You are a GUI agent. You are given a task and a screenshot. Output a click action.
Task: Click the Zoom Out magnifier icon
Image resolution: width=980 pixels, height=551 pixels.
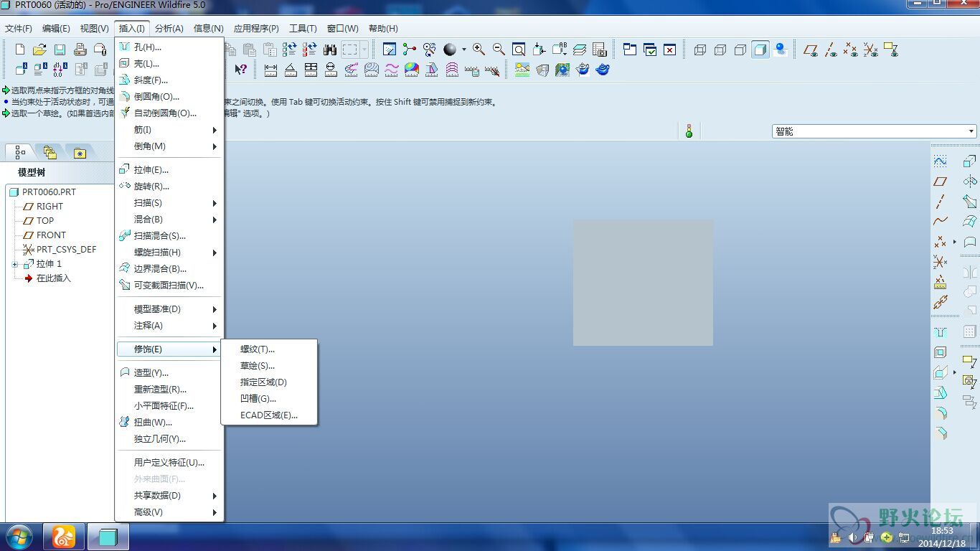tap(499, 50)
